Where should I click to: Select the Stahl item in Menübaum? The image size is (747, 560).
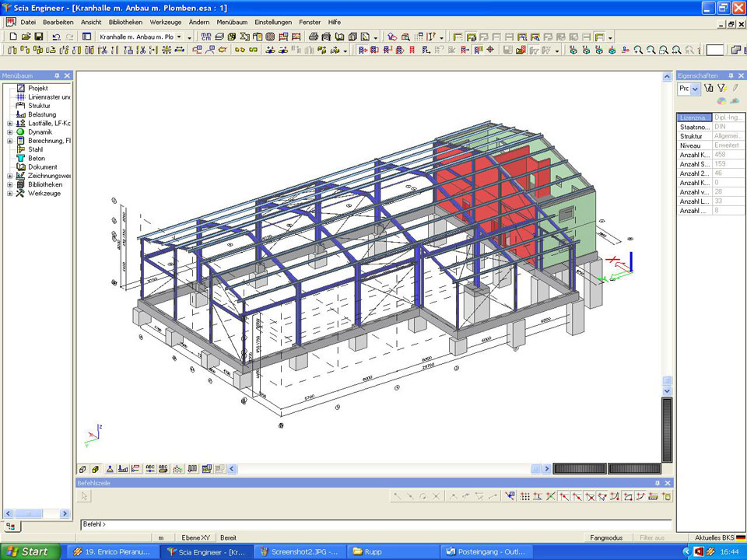click(x=35, y=149)
